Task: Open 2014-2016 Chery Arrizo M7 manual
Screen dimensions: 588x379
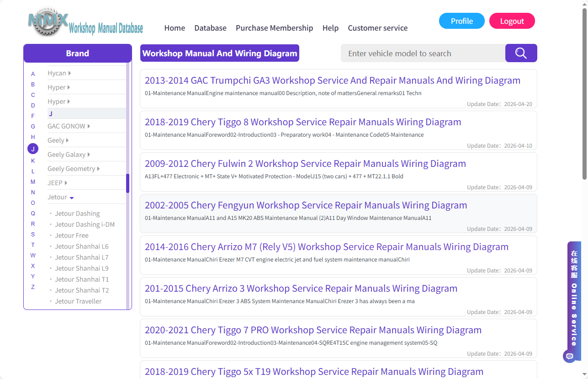Action: tap(327, 247)
